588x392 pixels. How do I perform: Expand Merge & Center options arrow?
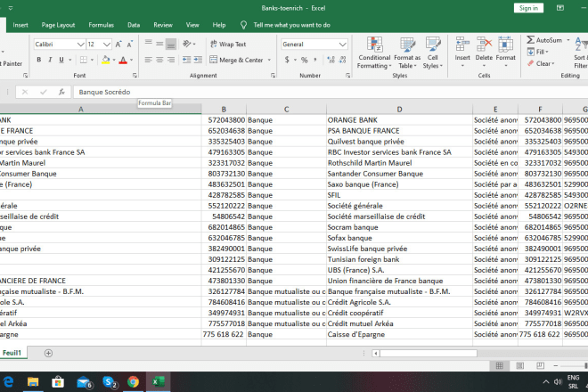[269, 60]
